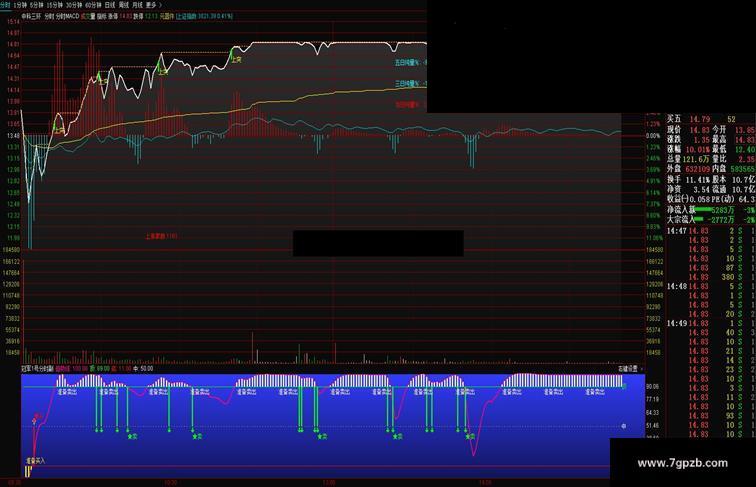Click the 净资 3.54 value

[702, 189]
